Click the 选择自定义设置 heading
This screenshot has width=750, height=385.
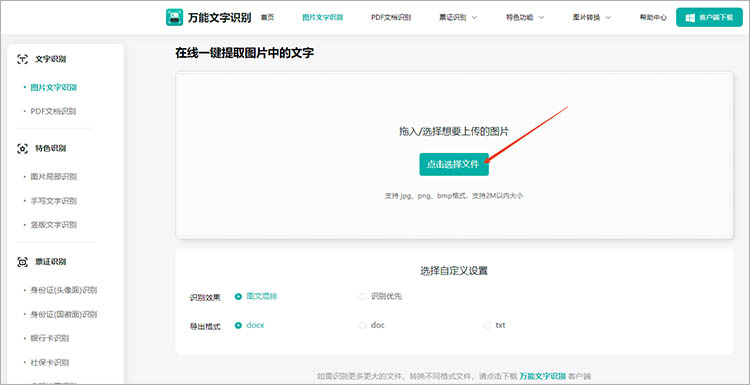(454, 271)
